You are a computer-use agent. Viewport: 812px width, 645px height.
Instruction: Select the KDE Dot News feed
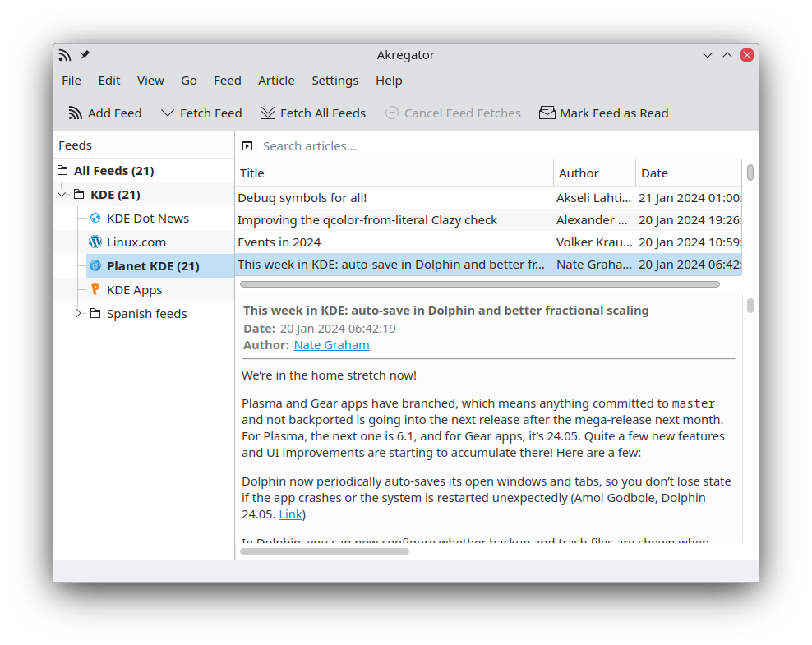click(x=147, y=219)
